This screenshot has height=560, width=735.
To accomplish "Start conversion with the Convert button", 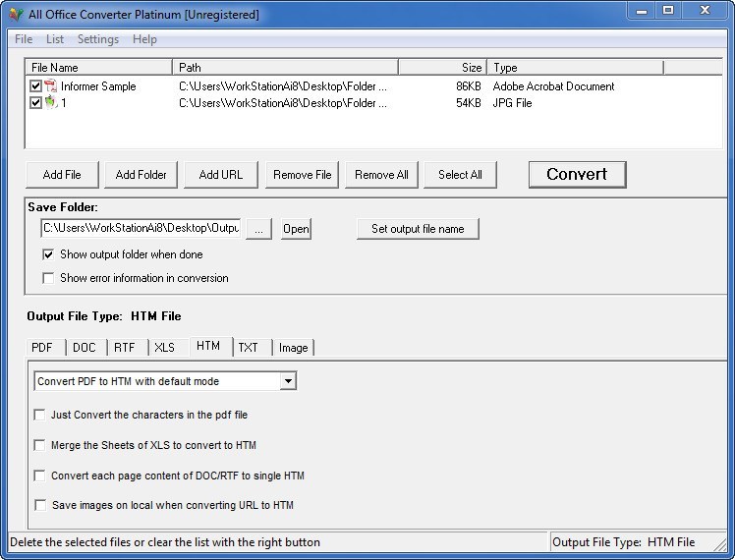I will click(x=577, y=174).
